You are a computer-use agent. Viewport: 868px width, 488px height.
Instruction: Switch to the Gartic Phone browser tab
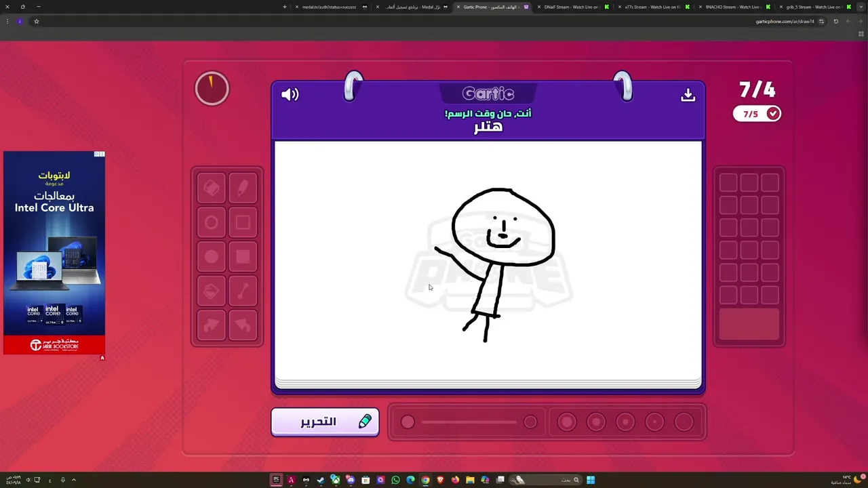click(494, 7)
